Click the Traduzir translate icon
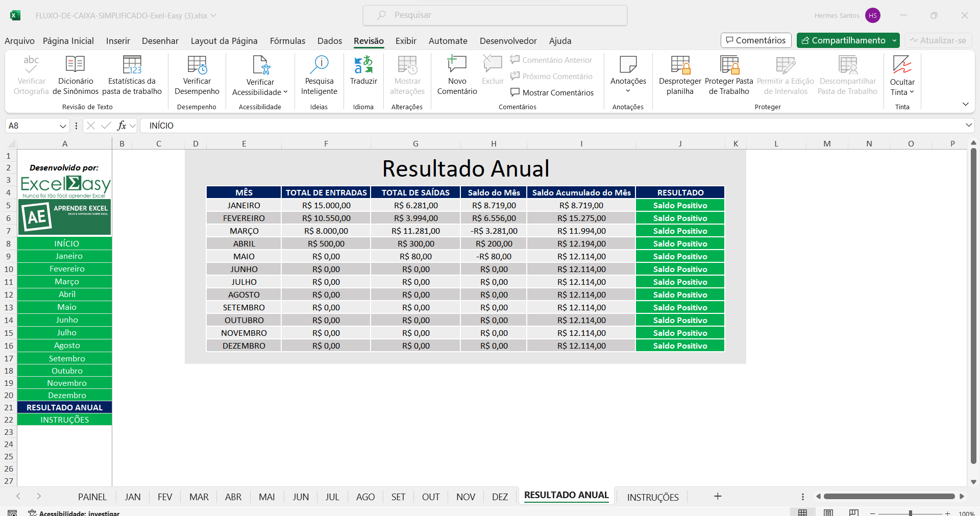 click(x=363, y=65)
